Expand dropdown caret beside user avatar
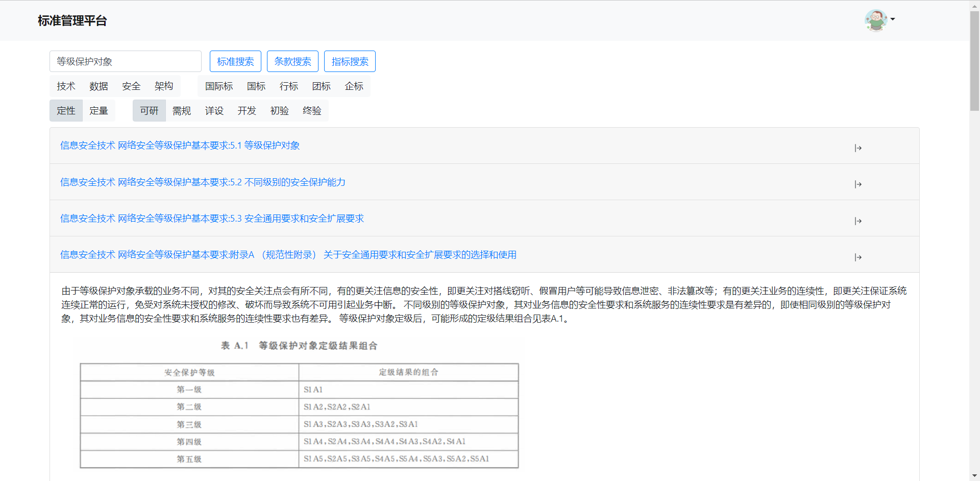 (x=893, y=19)
